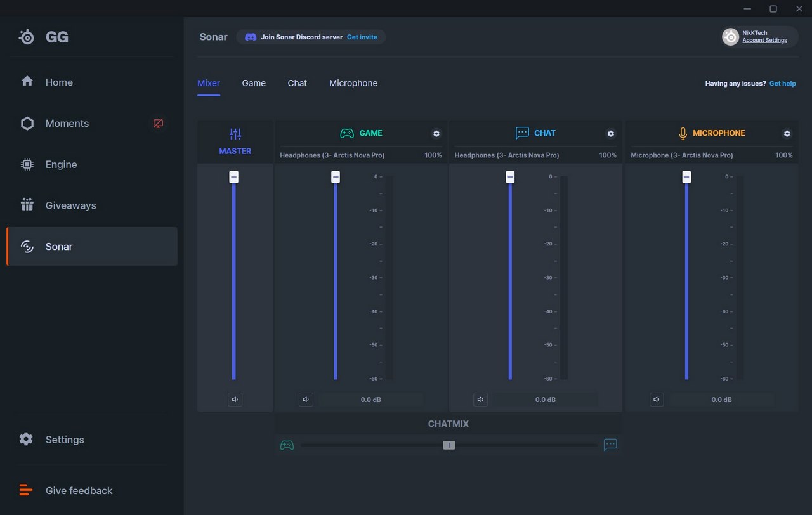Switch to the Chat tab
This screenshot has width=812, height=515.
click(297, 83)
